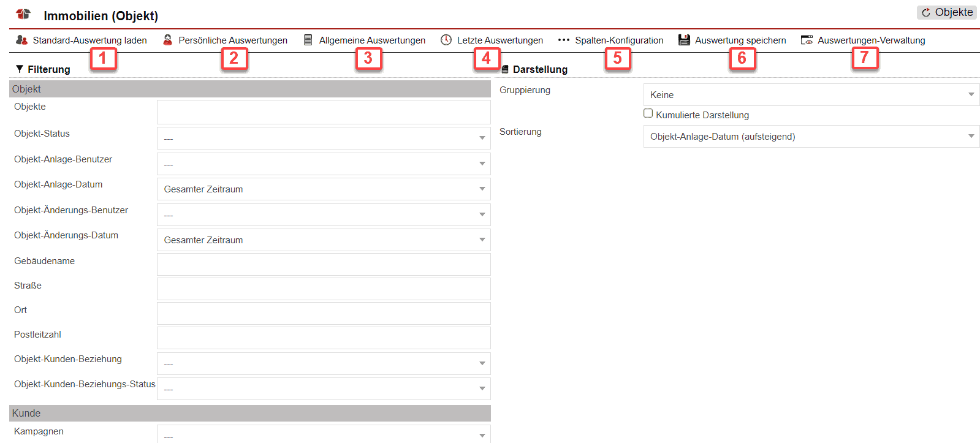The width and height of the screenshot is (980, 443).
Task: Click the Objekte refresh button
Action: (x=947, y=12)
